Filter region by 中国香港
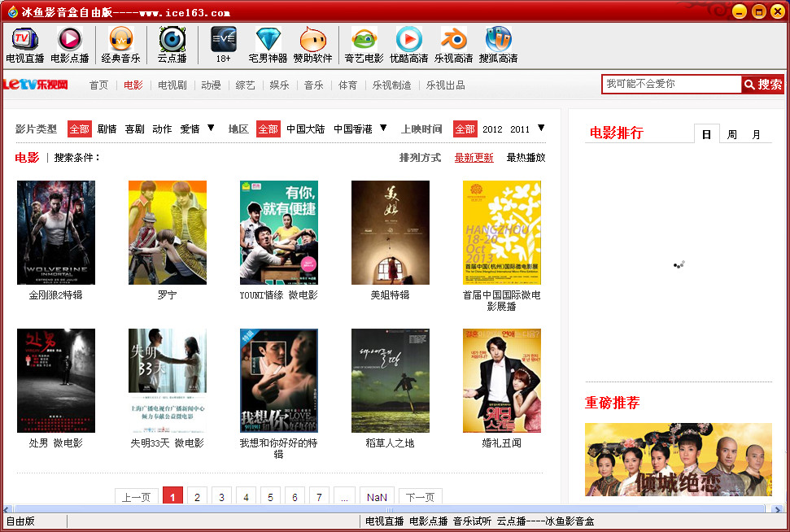This screenshot has height=532, width=790. tap(352, 129)
